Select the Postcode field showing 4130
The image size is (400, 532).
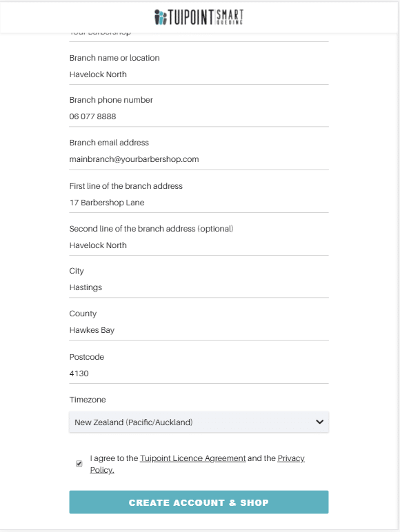tap(199, 374)
